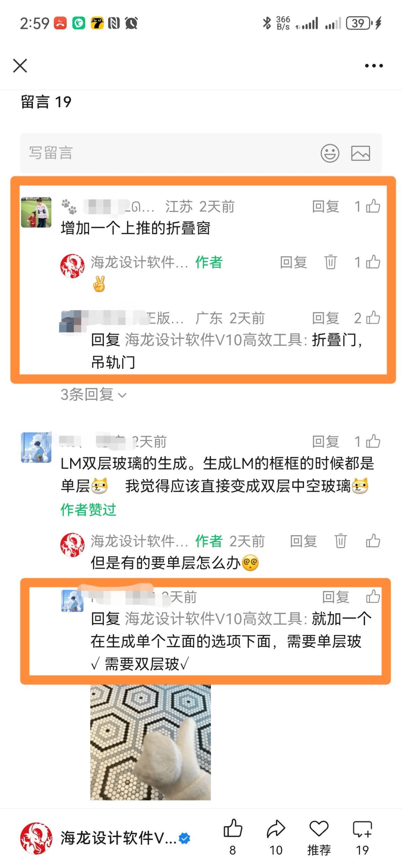Image resolution: width=402 pixels, height=868 pixels.
Task: Expand the 3条回复 replies
Action: click(94, 395)
